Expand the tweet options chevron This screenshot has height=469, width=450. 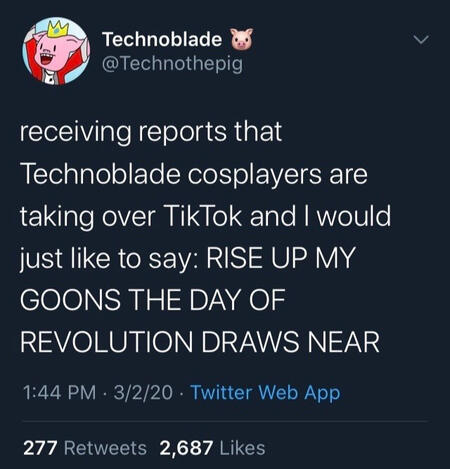pyautogui.click(x=421, y=40)
